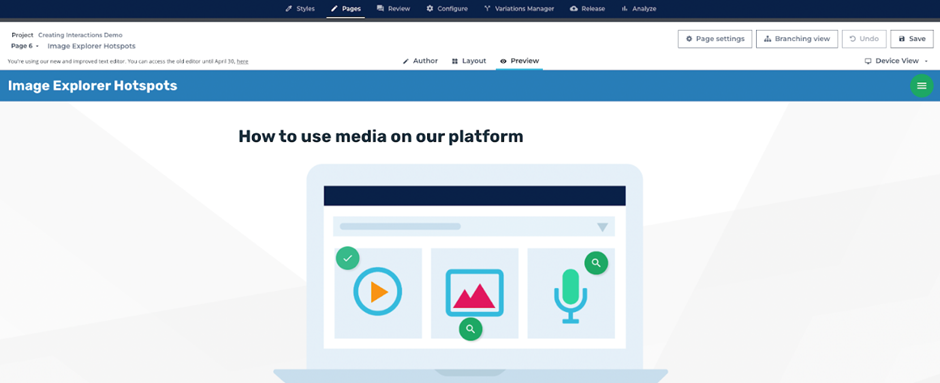The height and width of the screenshot is (383, 940).
Task: Click the heading 'How to use media on our platform'
Action: coord(381,136)
